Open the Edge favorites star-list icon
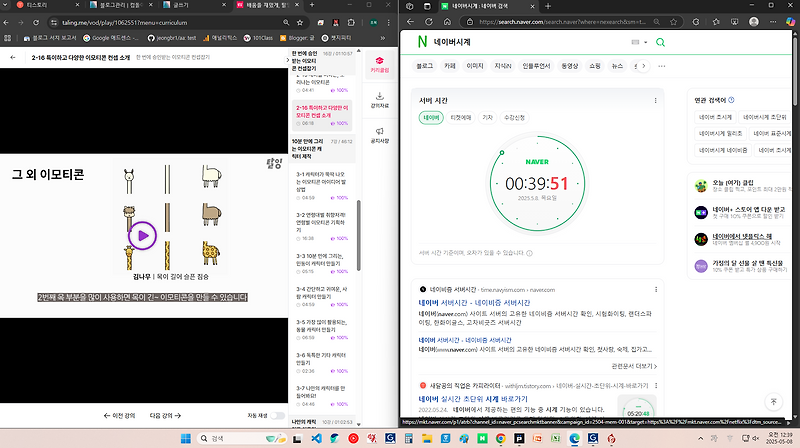The height and width of the screenshot is (448, 800). (716, 22)
